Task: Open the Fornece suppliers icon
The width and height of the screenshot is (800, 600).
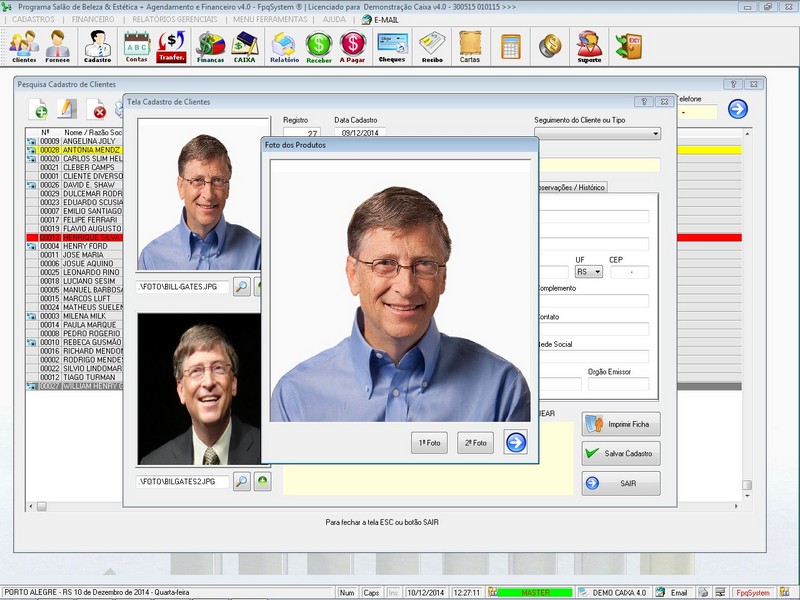Action: (58, 46)
